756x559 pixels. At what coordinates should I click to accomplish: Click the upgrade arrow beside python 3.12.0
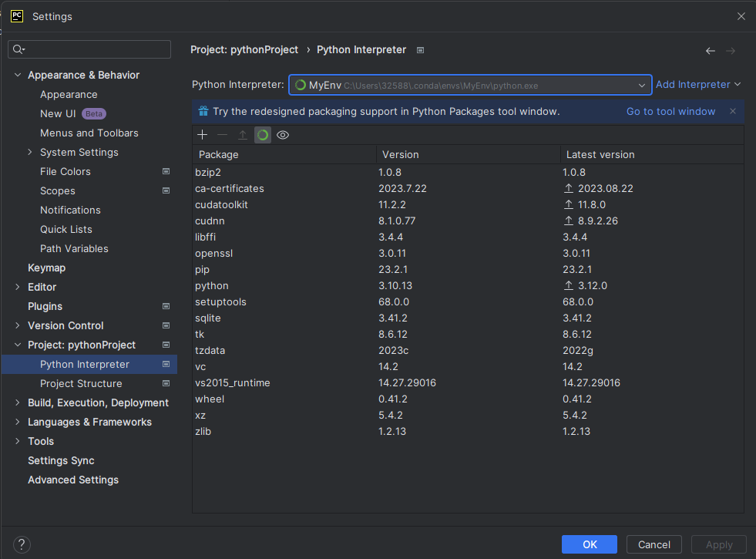coord(569,285)
